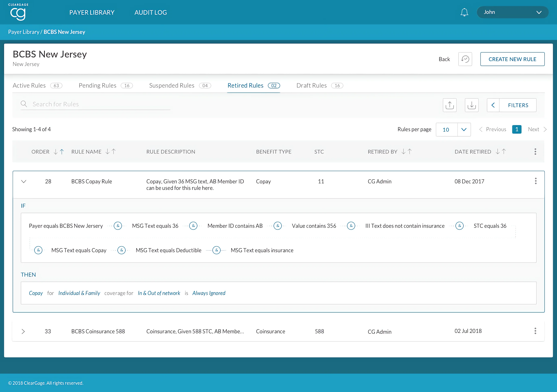557x392 pixels.
Task: Sort Retired By descending arrow
Action: click(x=403, y=152)
